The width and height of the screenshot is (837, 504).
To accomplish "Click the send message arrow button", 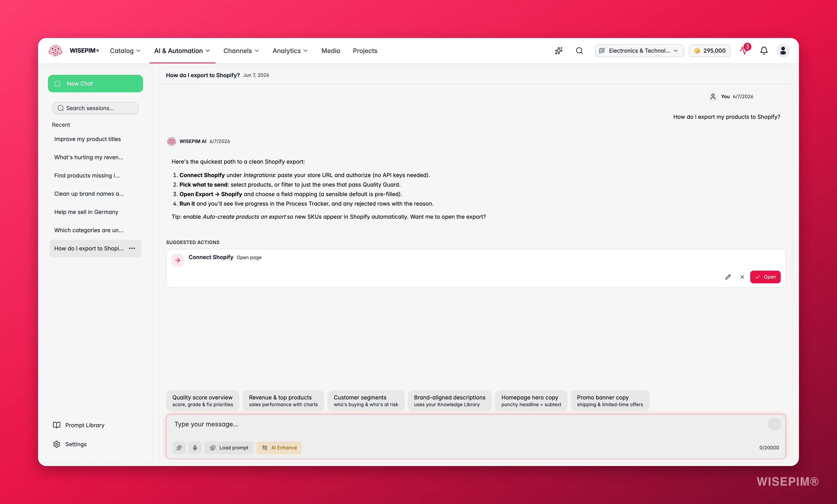I will pyautogui.click(x=774, y=424).
